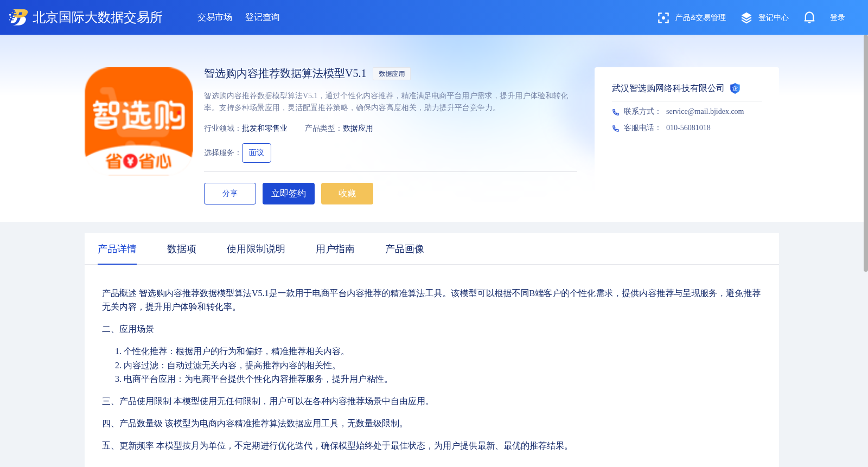Go to 登记中心
Screen dimensions: 868x467
tap(774, 18)
